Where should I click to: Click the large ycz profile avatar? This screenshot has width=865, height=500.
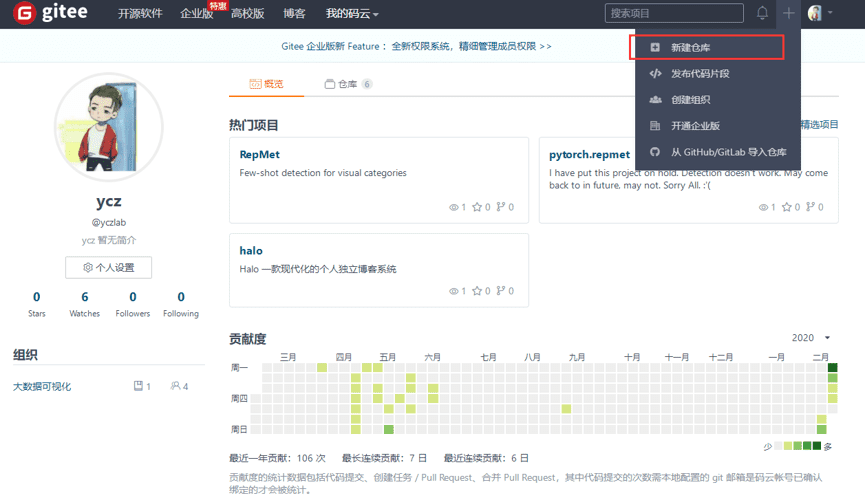[x=109, y=127]
